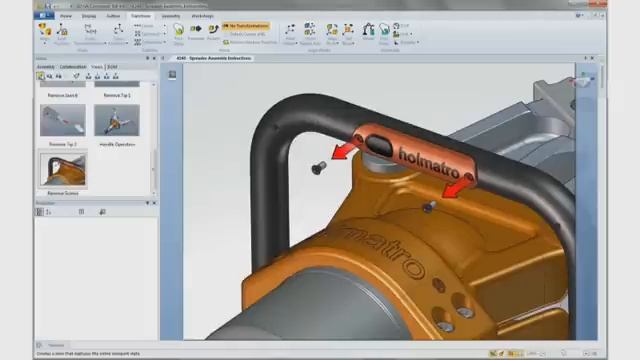Click the Update View icon beside Create View

click(x=49, y=76)
